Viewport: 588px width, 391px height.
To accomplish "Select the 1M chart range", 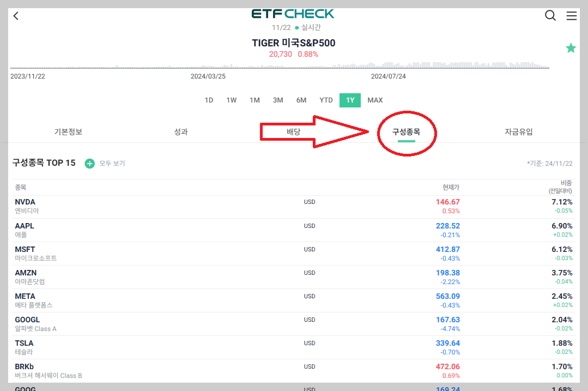I will [254, 100].
